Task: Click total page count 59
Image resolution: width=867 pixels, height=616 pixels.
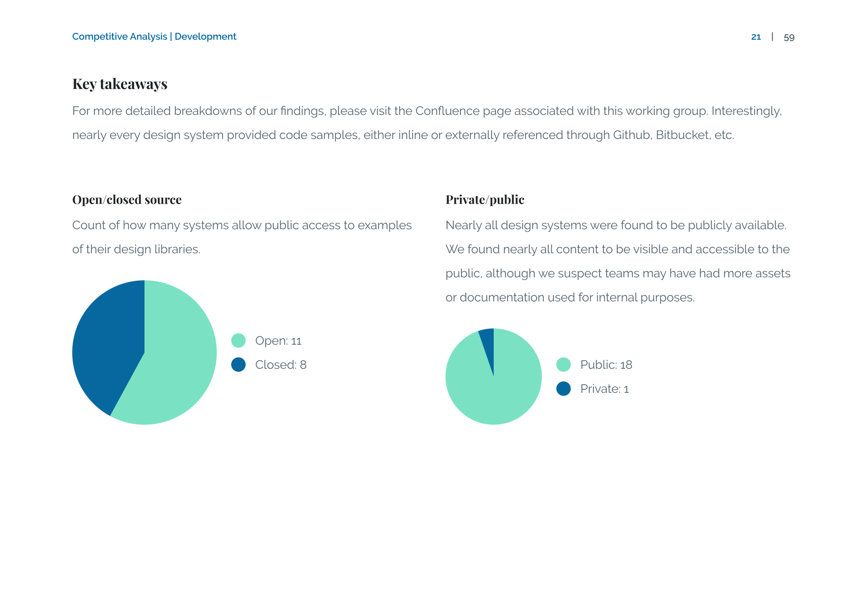Action: pos(789,37)
